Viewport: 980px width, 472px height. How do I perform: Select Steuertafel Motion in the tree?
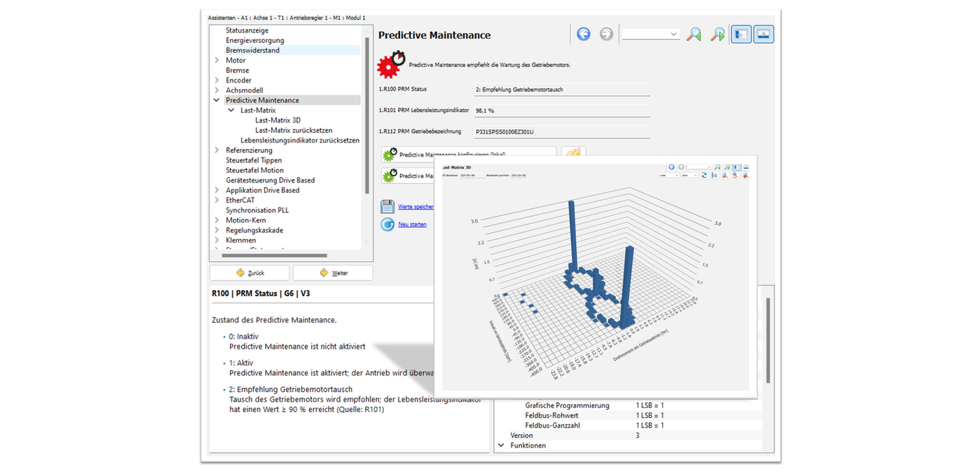coord(255,170)
